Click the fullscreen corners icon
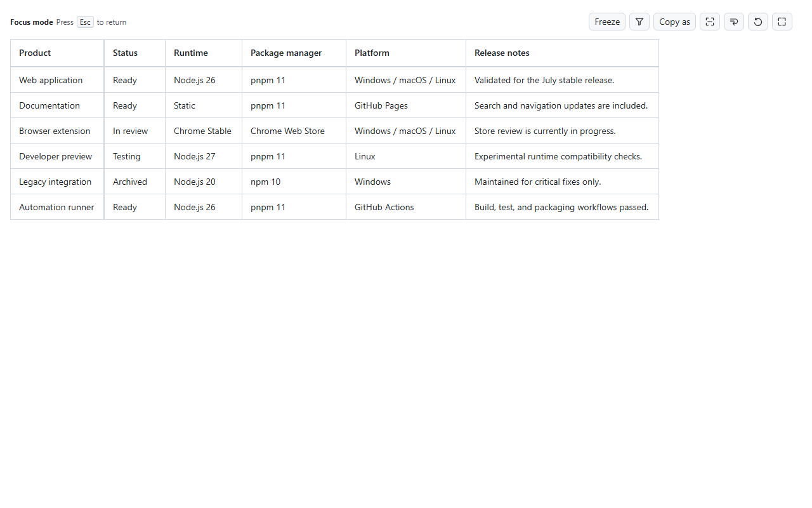This screenshot has width=812, height=508. (x=782, y=22)
